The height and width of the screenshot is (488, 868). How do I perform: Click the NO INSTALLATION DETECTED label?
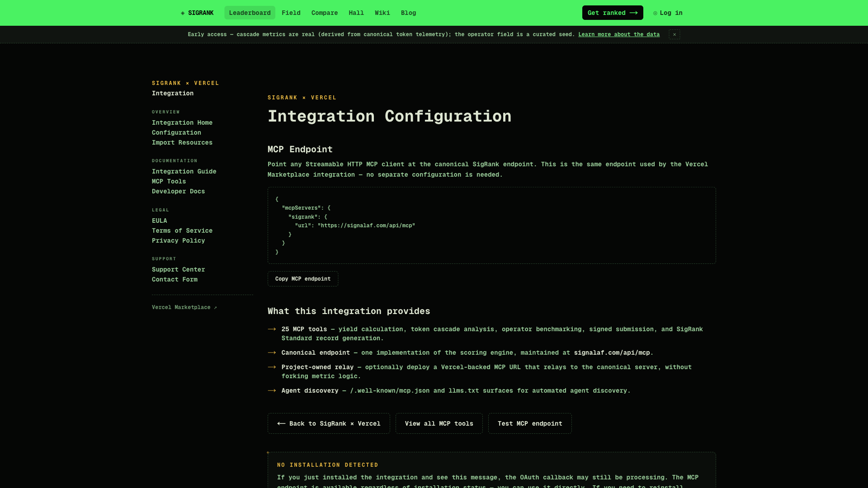click(x=328, y=465)
